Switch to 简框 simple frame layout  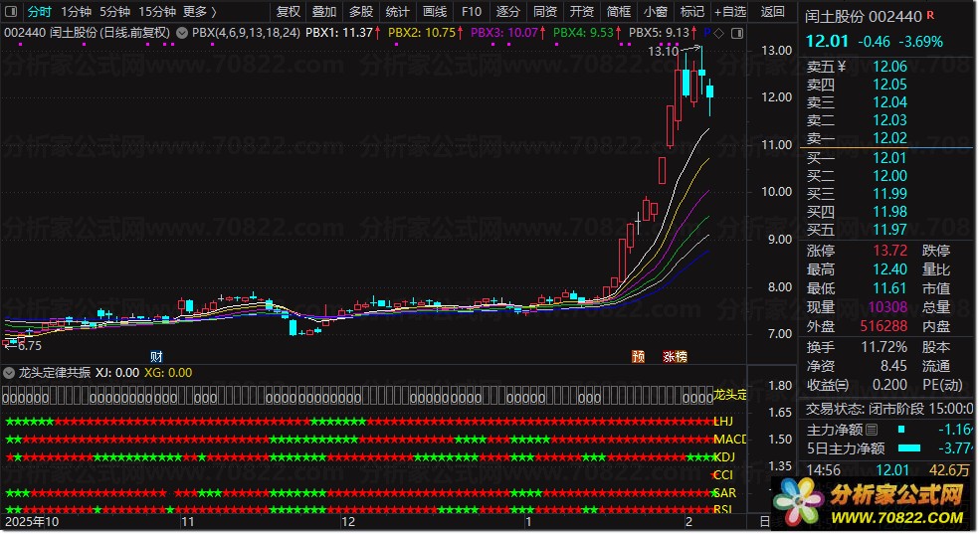tap(619, 12)
